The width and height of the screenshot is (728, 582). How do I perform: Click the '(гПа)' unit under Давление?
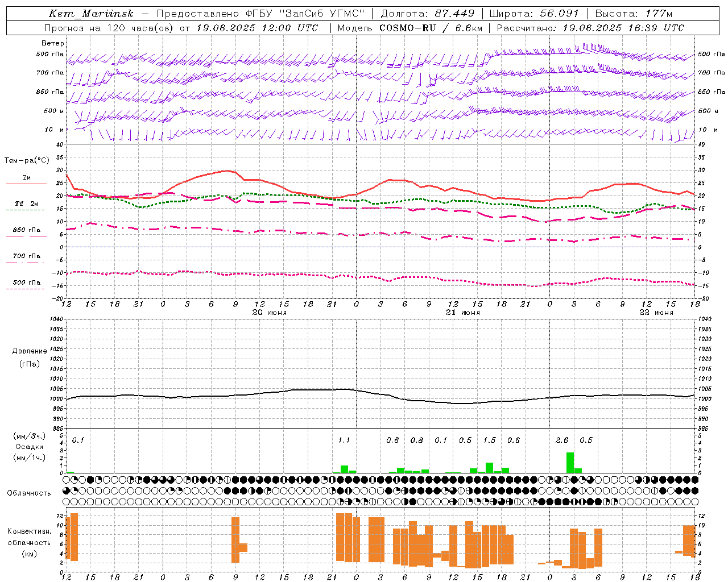(30, 364)
